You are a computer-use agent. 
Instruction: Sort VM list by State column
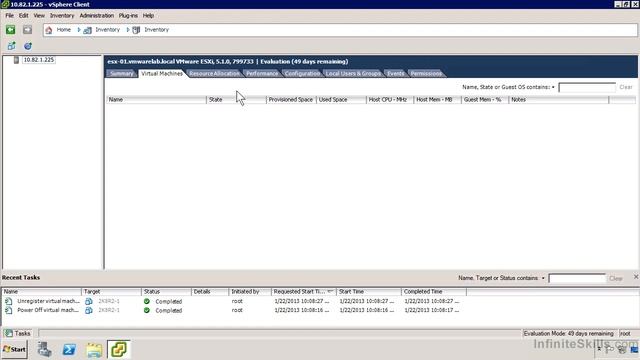(236, 100)
